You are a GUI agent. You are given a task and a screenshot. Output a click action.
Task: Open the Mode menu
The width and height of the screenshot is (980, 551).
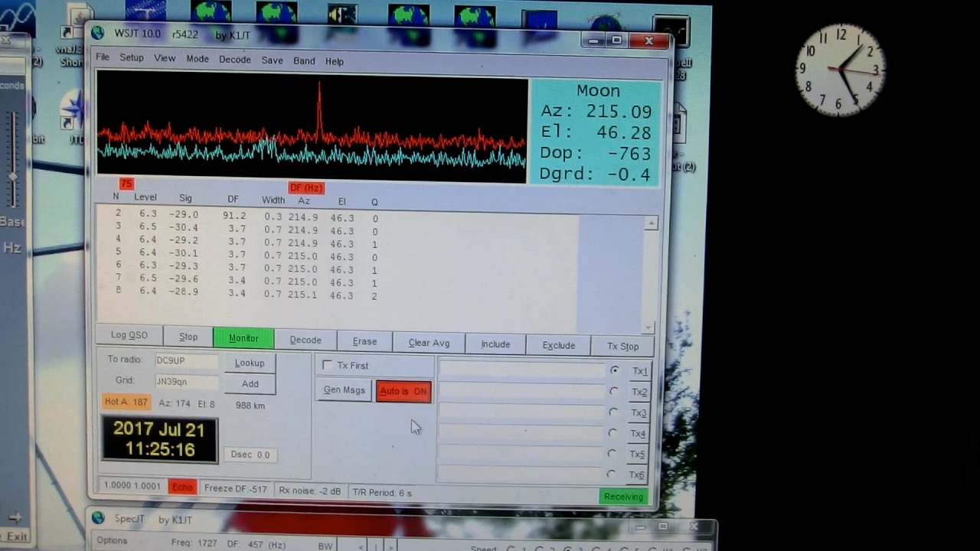pos(198,59)
